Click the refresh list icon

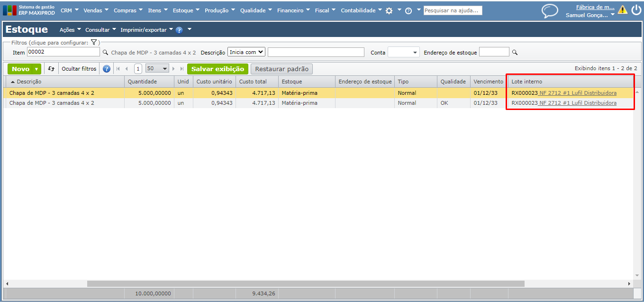coord(51,69)
